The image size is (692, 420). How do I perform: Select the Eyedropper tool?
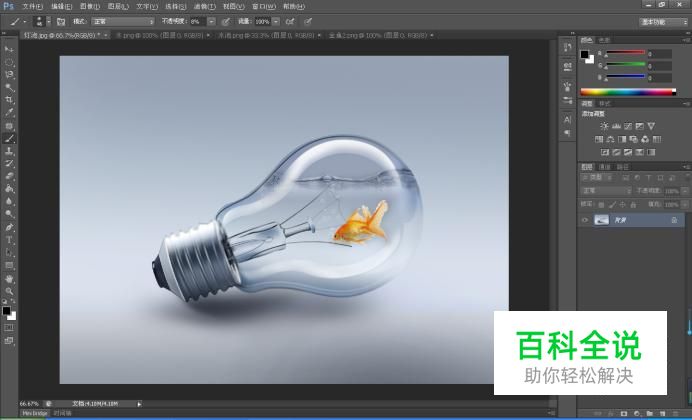click(9, 113)
